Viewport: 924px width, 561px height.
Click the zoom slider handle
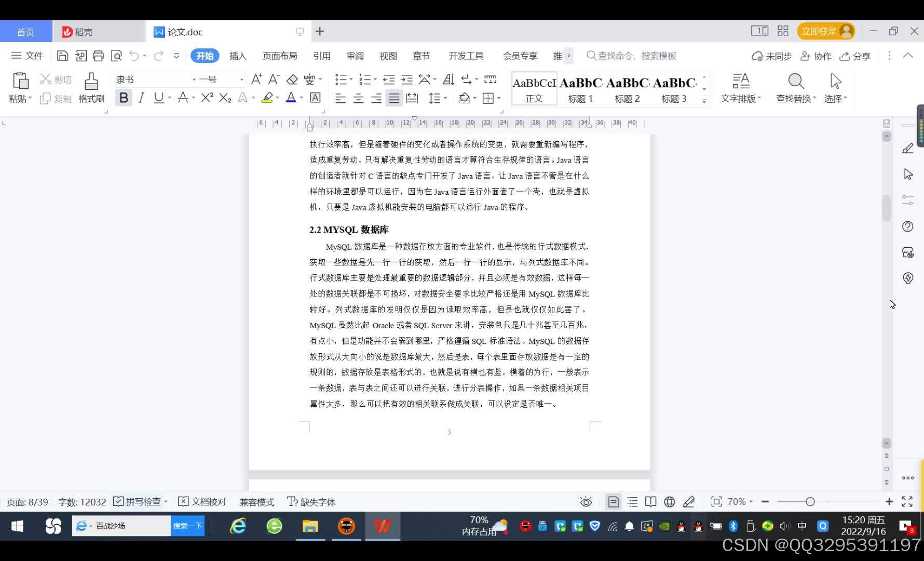coord(810,502)
